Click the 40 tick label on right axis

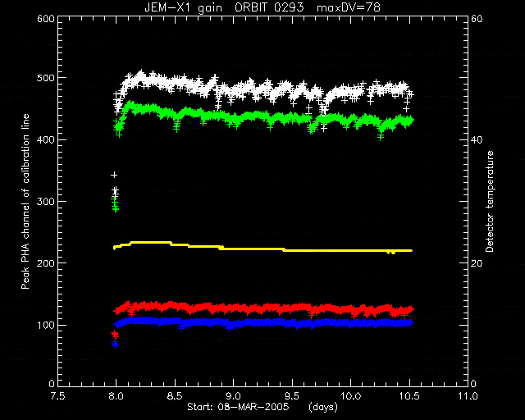click(x=477, y=139)
